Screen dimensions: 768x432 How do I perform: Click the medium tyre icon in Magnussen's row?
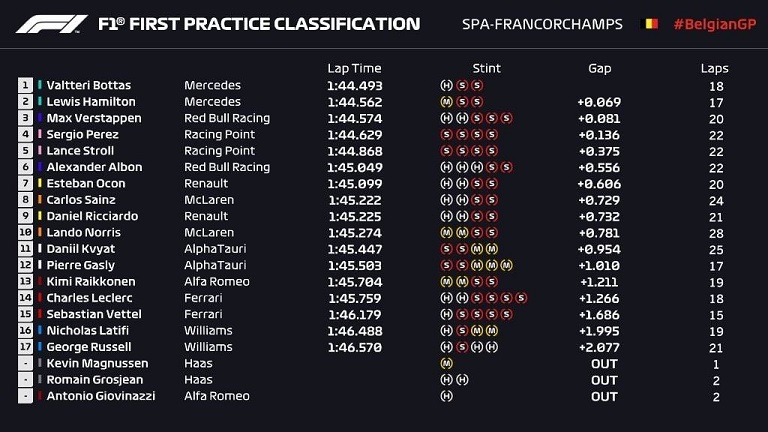pyautogui.click(x=446, y=363)
